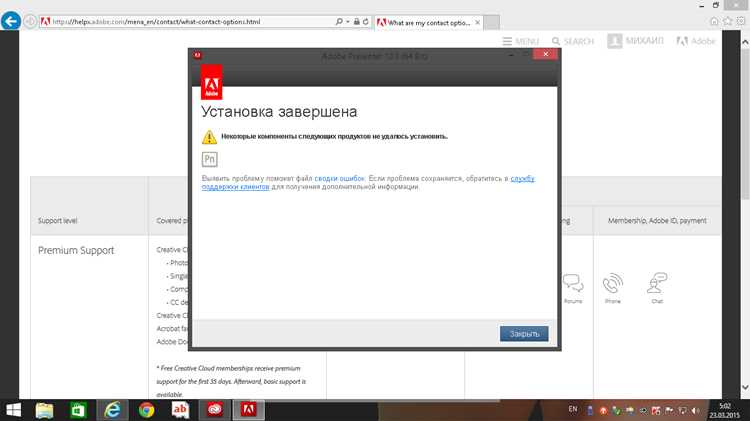Click 'Membership, Adobe ID, payment' column header

point(657,221)
